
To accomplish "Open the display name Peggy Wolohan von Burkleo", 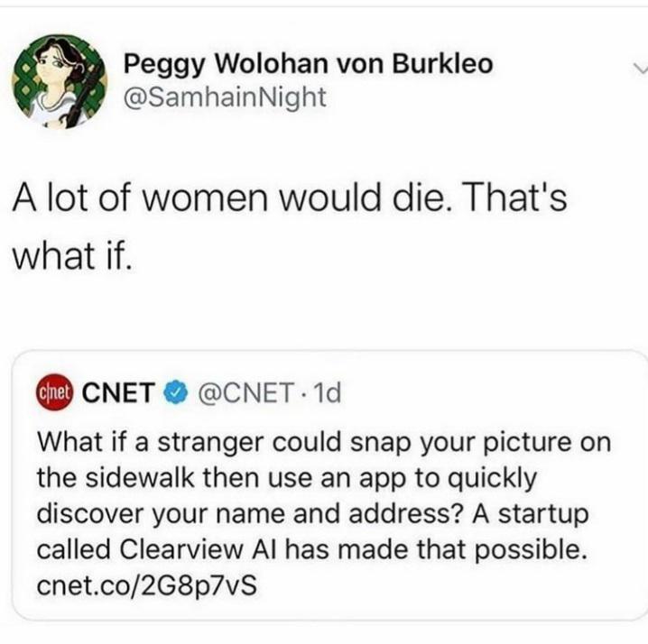I will click(x=308, y=64).
